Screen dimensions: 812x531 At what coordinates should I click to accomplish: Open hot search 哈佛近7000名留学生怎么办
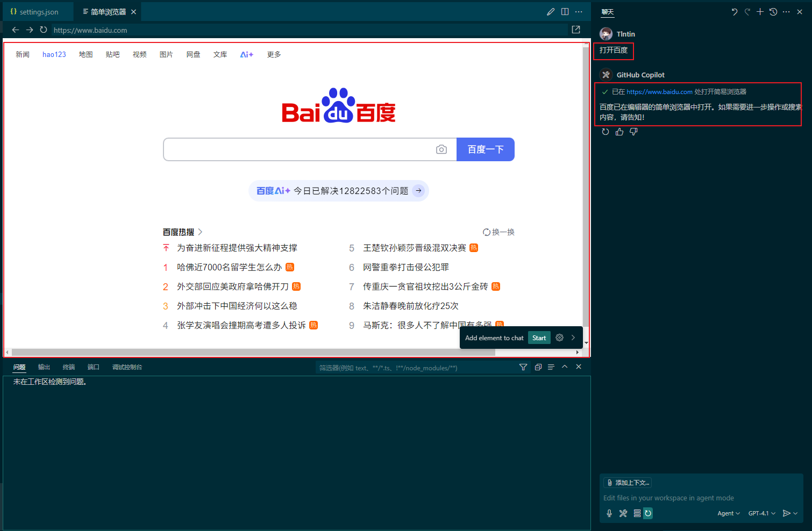230,267
